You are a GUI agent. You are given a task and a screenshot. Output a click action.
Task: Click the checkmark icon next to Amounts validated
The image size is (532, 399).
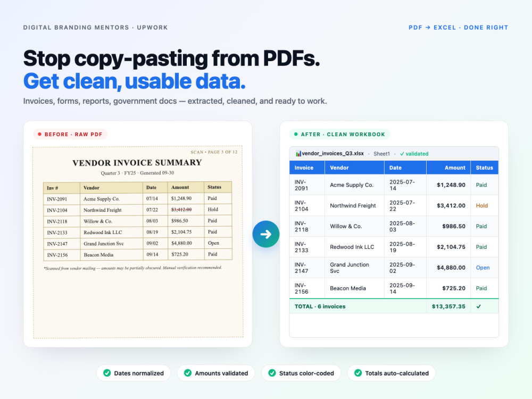188,373
